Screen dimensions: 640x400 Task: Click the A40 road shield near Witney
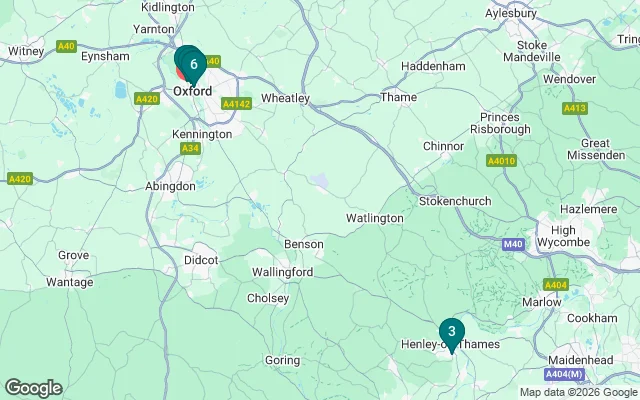pos(66,46)
